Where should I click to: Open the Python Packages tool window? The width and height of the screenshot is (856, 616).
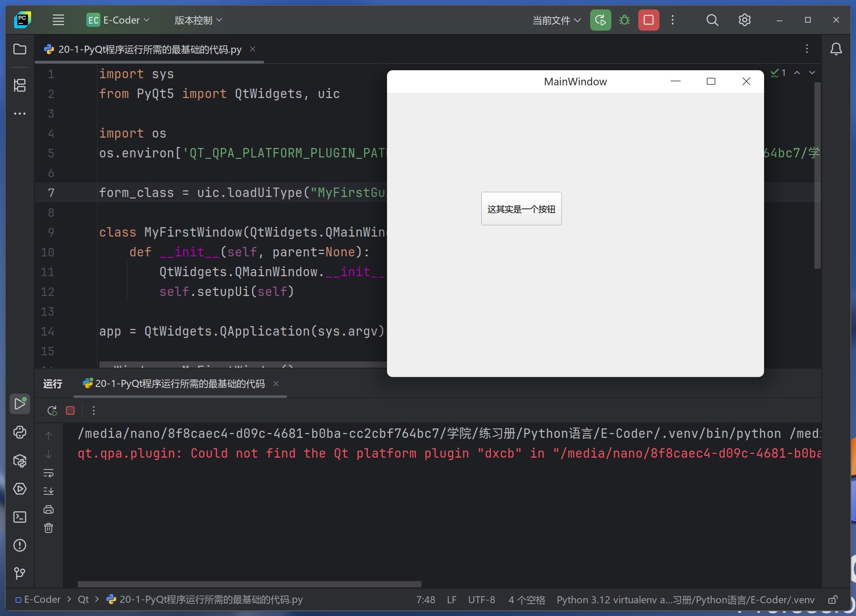[x=20, y=460]
